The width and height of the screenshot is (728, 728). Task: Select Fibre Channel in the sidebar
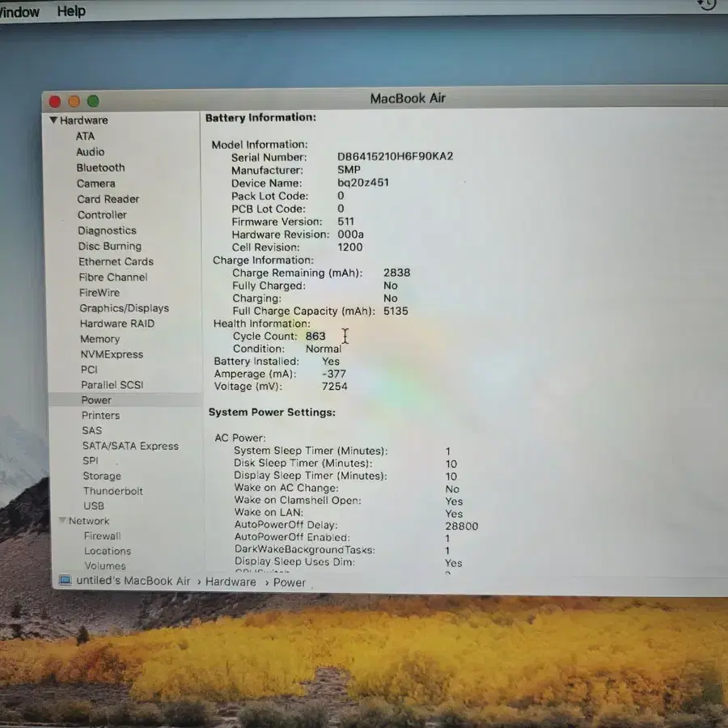(113, 277)
